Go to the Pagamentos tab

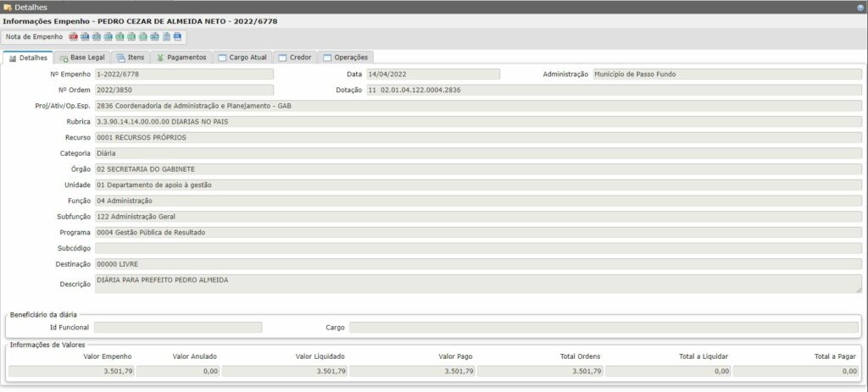click(x=181, y=58)
